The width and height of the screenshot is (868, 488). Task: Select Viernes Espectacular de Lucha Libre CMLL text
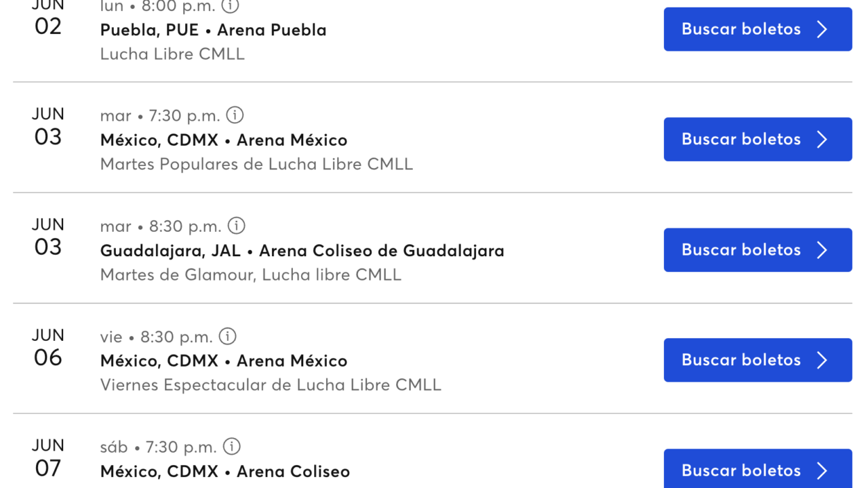click(x=271, y=385)
